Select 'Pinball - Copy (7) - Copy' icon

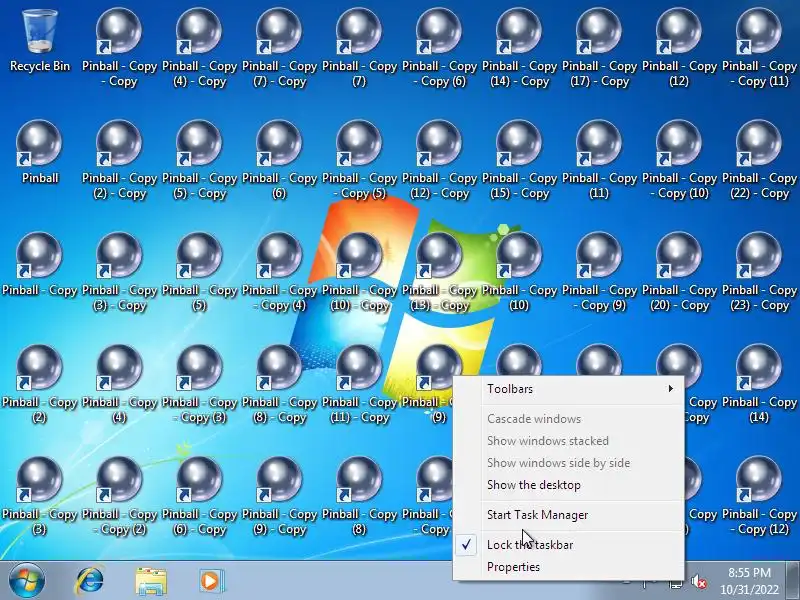[x=280, y=47]
